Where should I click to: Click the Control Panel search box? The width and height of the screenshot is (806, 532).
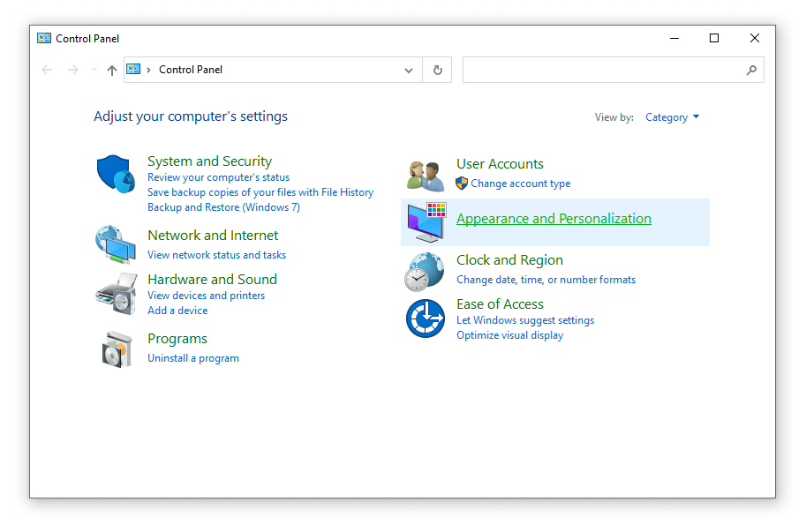click(x=614, y=70)
